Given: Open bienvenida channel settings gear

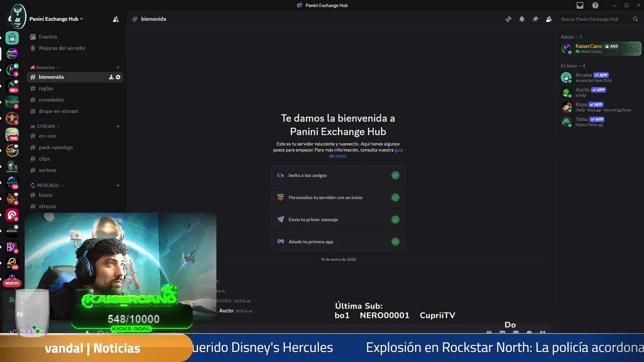Looking at the screenshot, I should (x=118, y=77).
